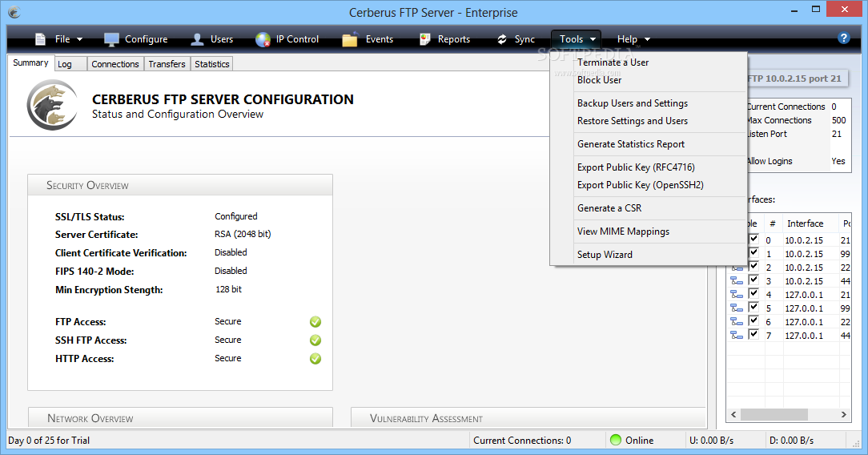Image resolution: width=868 pixels, height=455 pixels.
Task: Click the blue help question mark icon
Action: (844, 38)
